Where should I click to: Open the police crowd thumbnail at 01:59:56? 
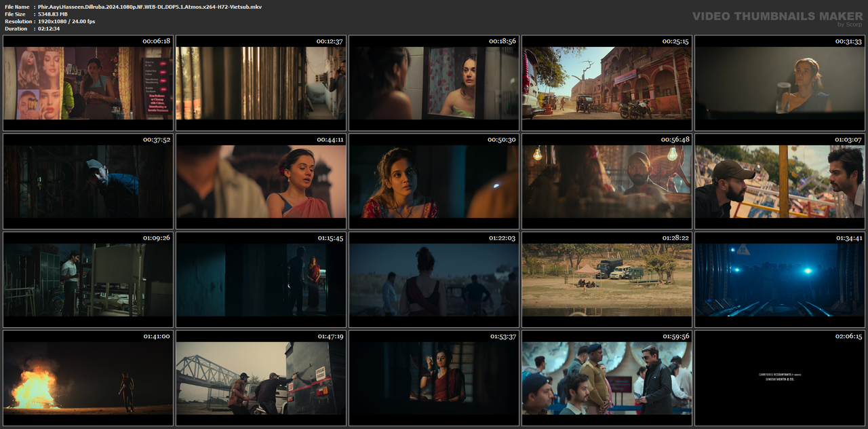coord(607,378)
